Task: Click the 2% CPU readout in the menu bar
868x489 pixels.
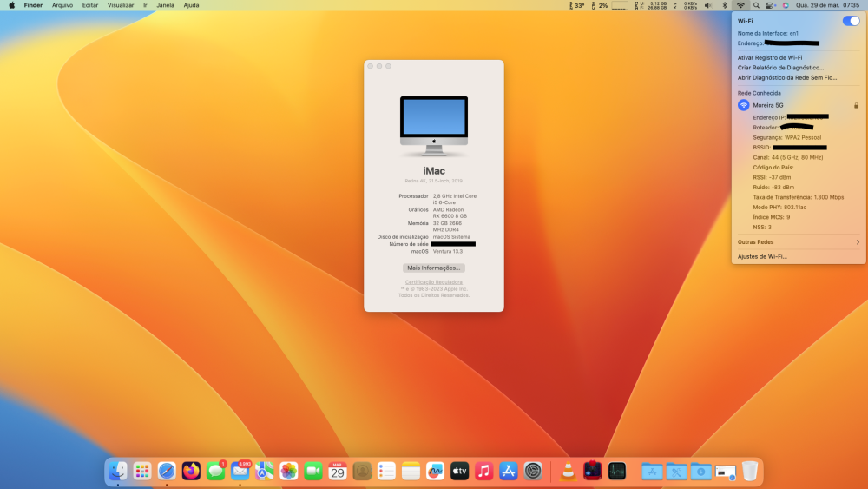Action: click(x=600, y=5)
